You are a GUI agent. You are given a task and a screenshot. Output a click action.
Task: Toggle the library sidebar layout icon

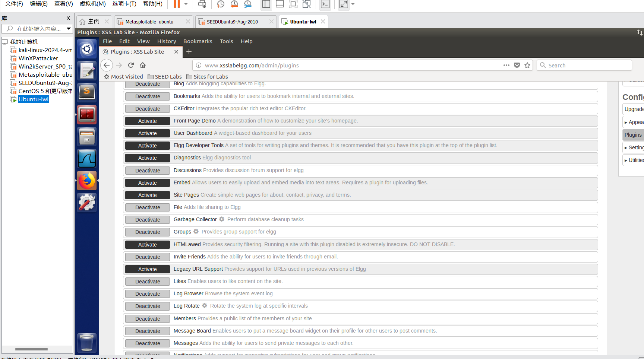pos(266,4)
